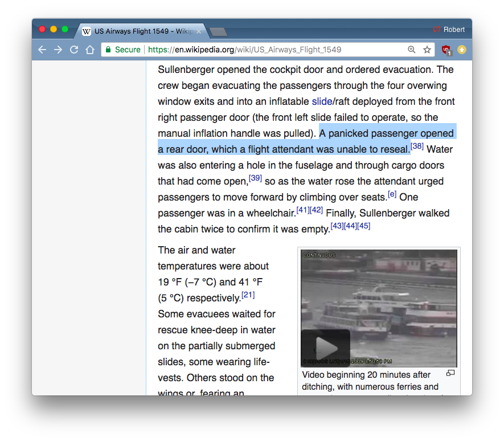Click the highlighted "A panicked passenger opened" text
The height and width of the screenshot is (441, 504).
pyautogui.click(x=386, y=133)
